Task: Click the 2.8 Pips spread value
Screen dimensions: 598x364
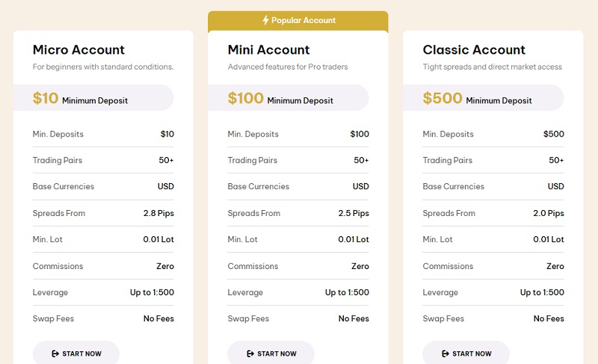Action: [x=158, y=214]
